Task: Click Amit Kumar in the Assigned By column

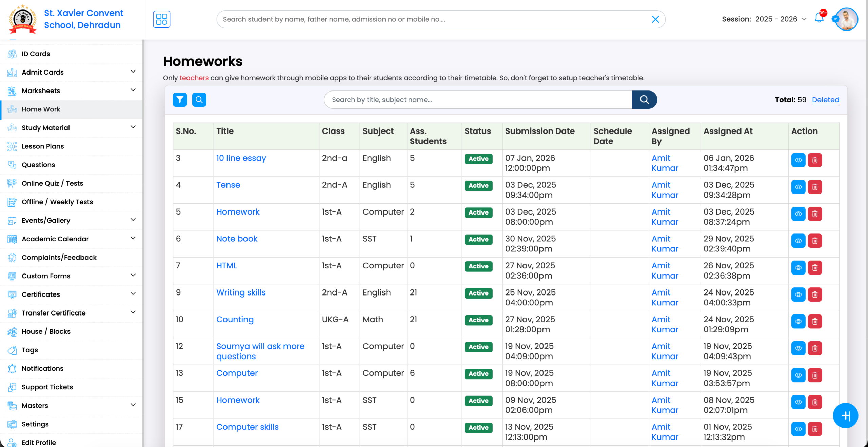Action: tap(664, 163)
